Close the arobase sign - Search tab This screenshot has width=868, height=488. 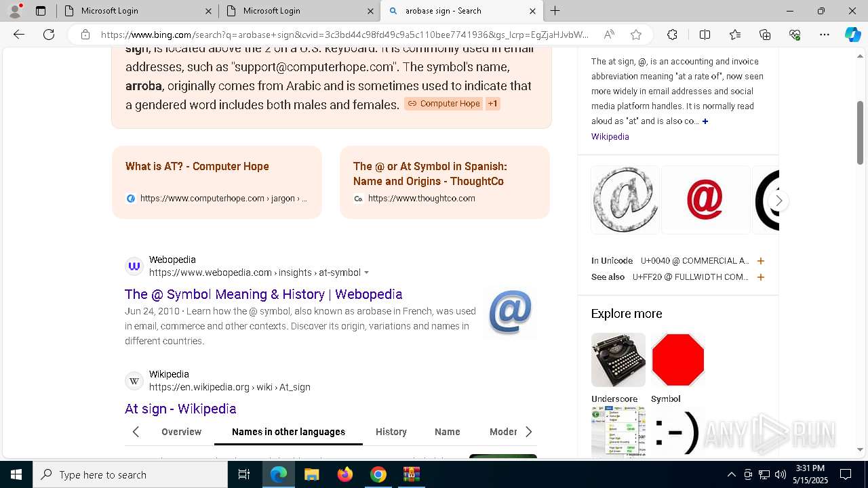tap(532, 11)
